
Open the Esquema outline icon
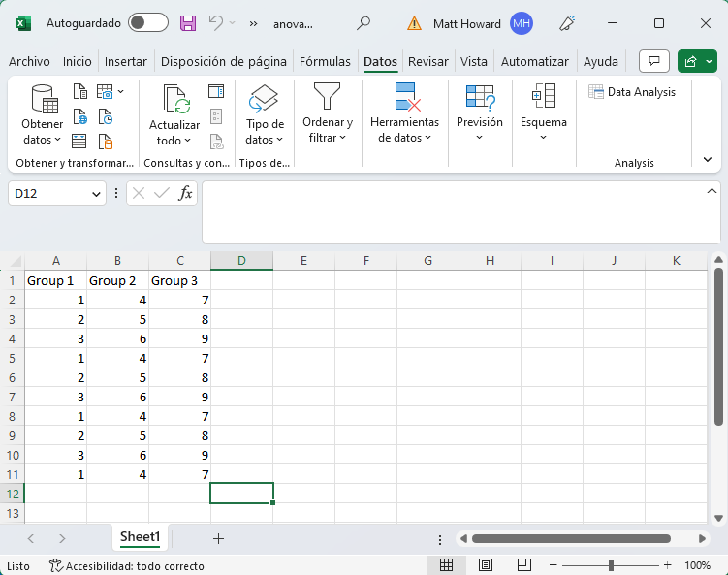coord(543,97)
